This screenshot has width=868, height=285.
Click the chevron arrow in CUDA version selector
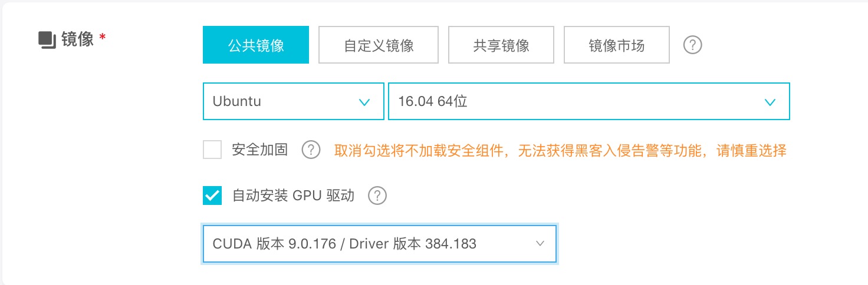[x=540, y=243]
